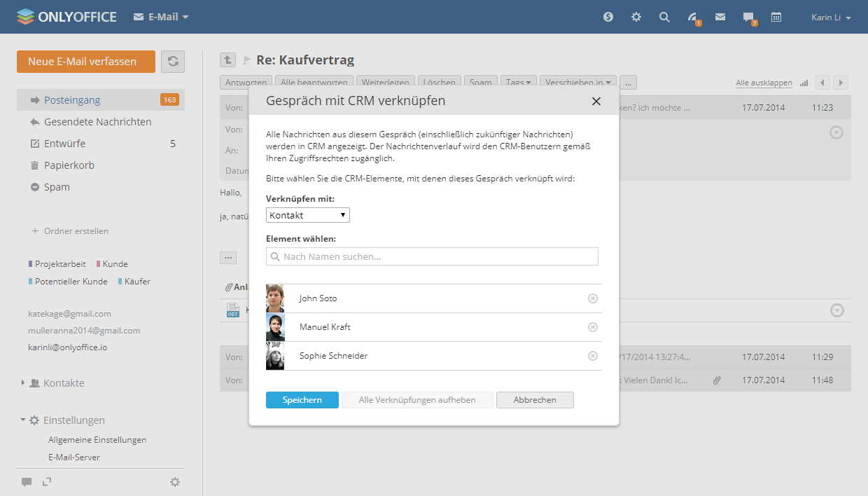Remove Manuel Kraft link
Viewport: 868px width, 496px height.
[x=592, y=327]
